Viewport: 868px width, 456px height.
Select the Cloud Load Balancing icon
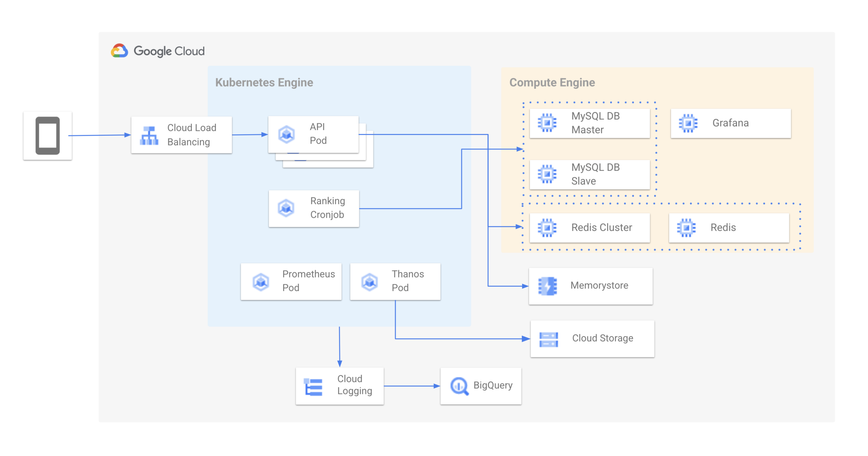[149, 135]
